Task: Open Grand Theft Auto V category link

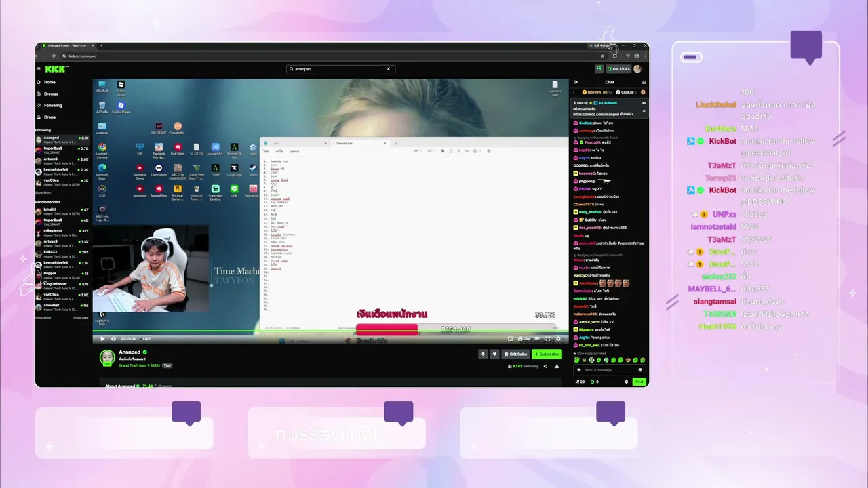Action: (x=140, y=365)
